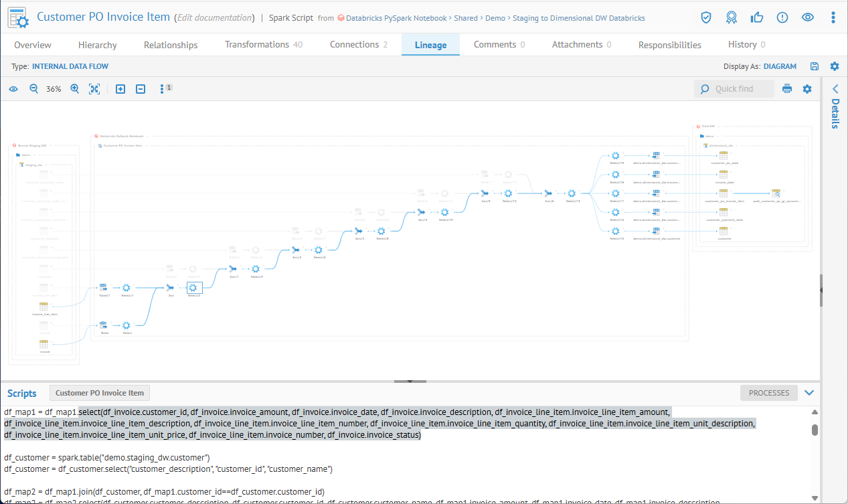Click the certify shield icon in header

tap(706, 17)
